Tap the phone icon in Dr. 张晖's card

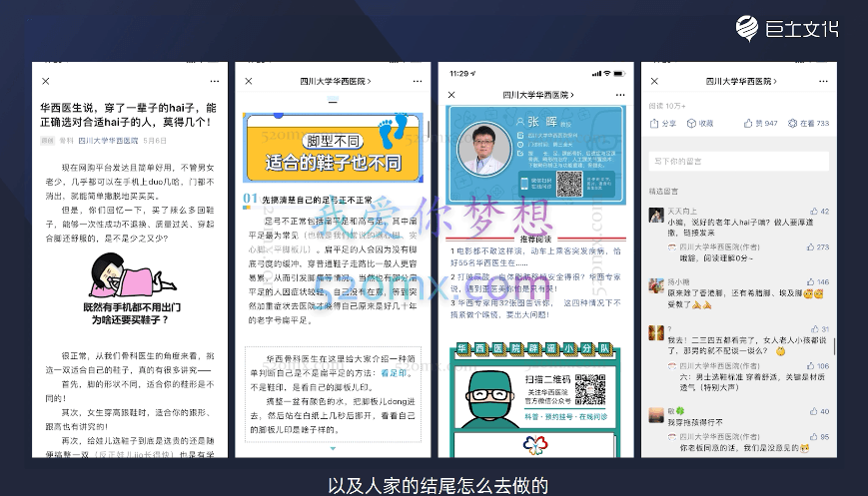[524, 185]
